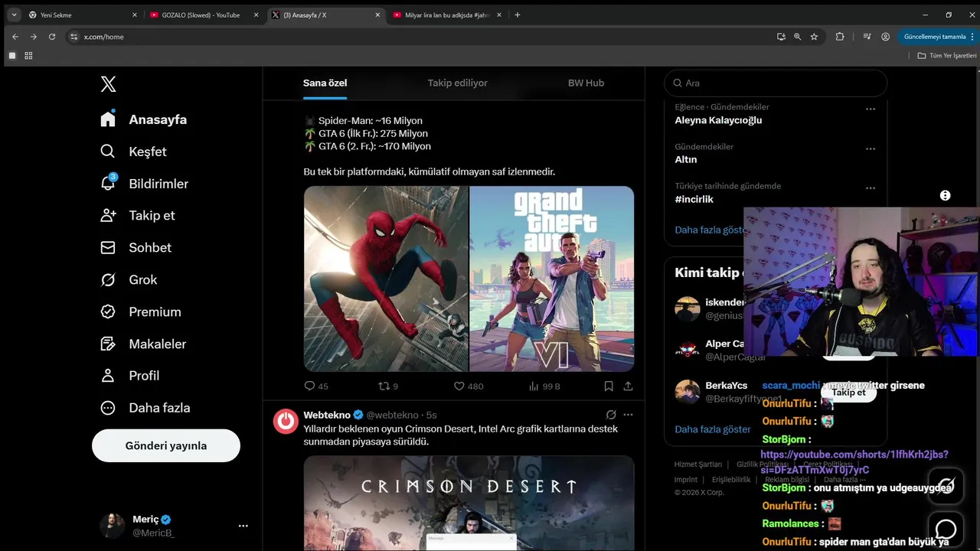The width and height of the screenshot is (980, 551).
Task: Switch to BW Hub tab
Action: pos(586,83)
